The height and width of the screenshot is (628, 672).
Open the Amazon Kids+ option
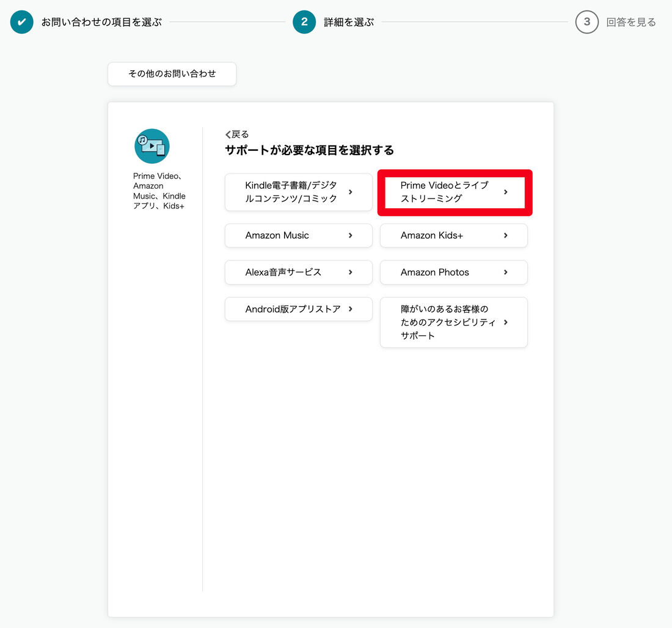click(x=454, y=235)
